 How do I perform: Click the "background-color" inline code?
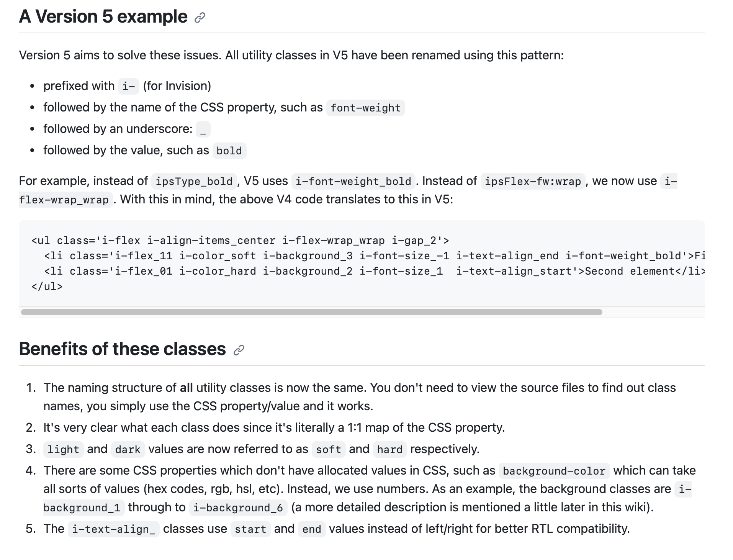(554, 471)
